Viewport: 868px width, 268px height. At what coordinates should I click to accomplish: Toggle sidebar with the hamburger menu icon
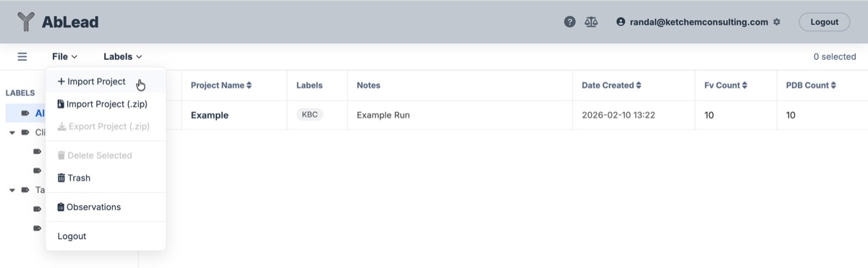[x=22, y=56]
